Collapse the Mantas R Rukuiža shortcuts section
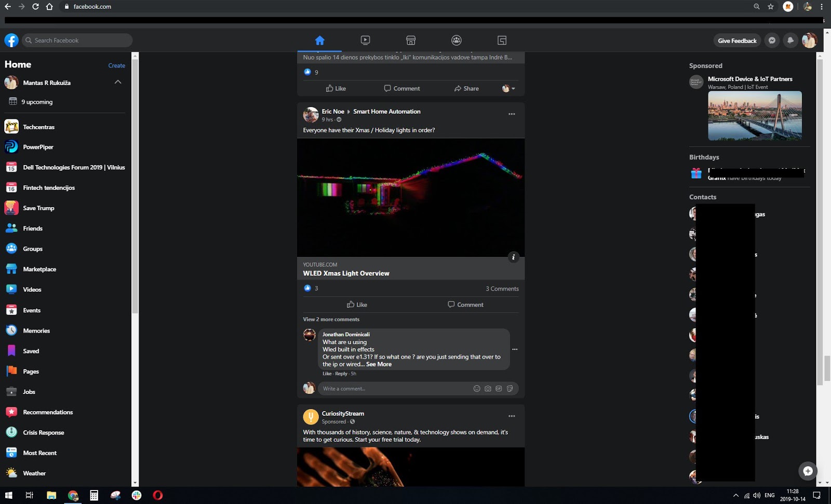The width and height of the screenshot is (831, 504). coord(118,82)
